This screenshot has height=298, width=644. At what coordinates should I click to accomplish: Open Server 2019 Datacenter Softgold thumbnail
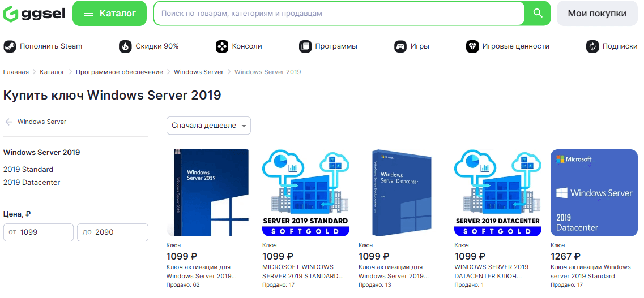coord(498,193)
